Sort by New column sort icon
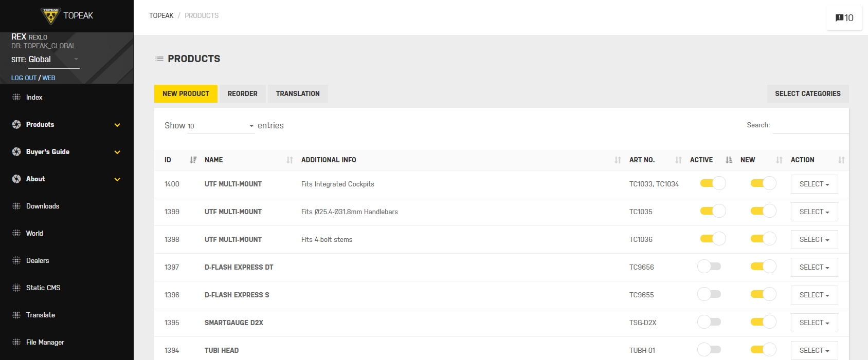This screenshot has width=868, height=360. 779,160
